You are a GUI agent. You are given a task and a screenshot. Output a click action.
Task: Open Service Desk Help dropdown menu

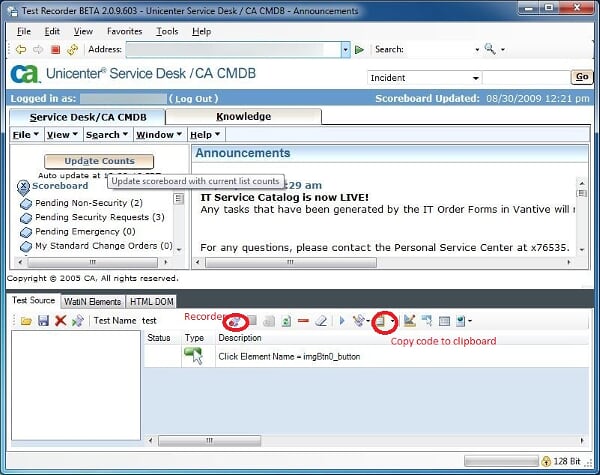[205, 135]
